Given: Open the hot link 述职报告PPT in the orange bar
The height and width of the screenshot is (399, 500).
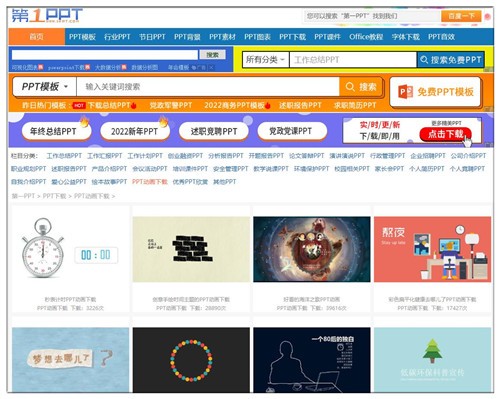Looking at the screenshot, I should point(300,105).
